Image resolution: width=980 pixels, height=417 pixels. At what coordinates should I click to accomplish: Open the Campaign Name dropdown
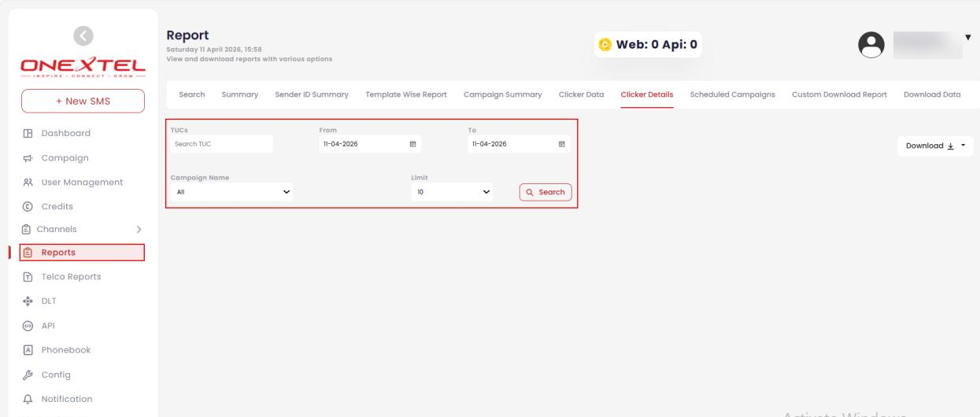[231, 191]
